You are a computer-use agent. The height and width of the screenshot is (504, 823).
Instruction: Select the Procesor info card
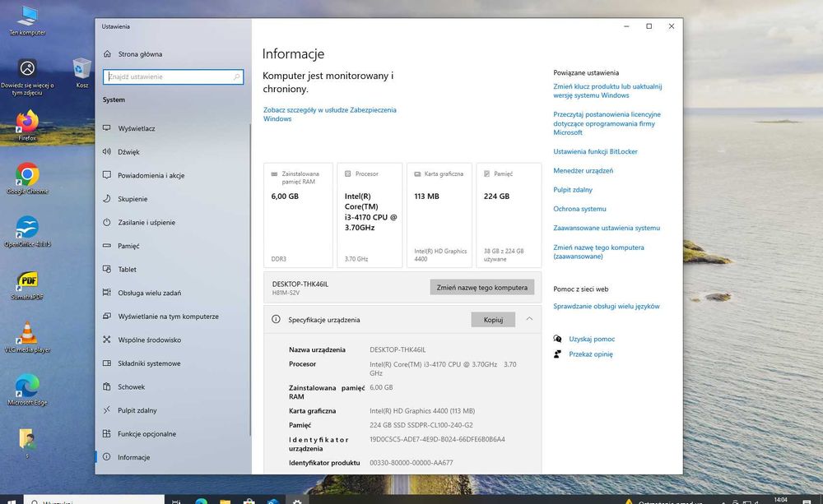(x=370, y=215)
